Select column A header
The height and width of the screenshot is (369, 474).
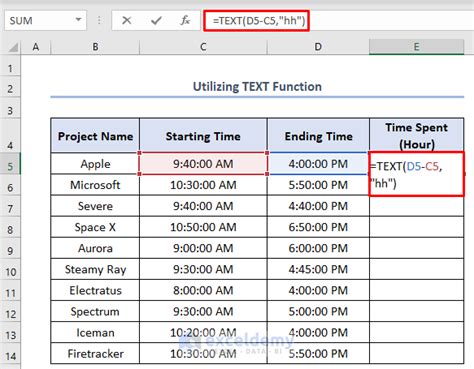pyautogui.click(x=36, y=47)
